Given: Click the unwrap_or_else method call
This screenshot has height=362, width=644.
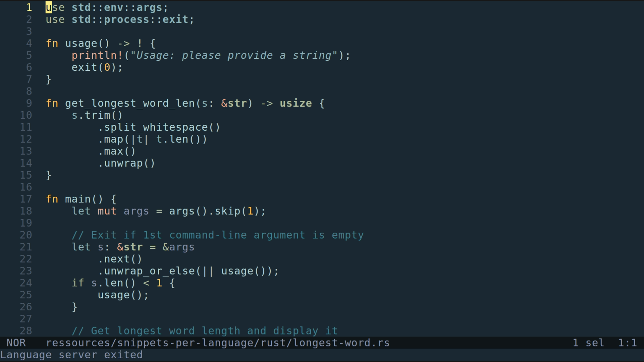Looking at the screenshot, I should tap(149, 271).
